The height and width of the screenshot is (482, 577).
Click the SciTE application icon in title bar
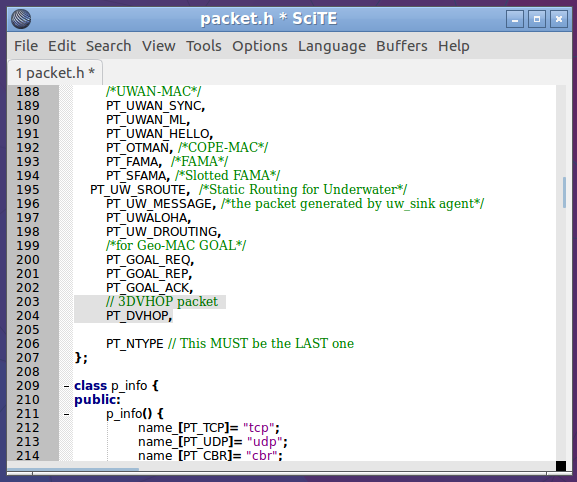[x=21, y=19]
